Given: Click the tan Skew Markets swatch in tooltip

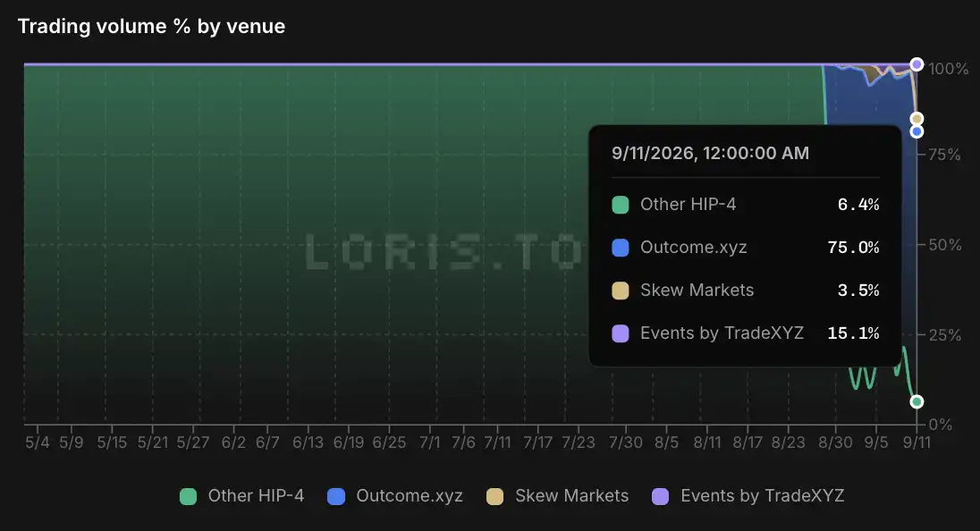Looking at the screenshot, I should (x=620, y=291).
